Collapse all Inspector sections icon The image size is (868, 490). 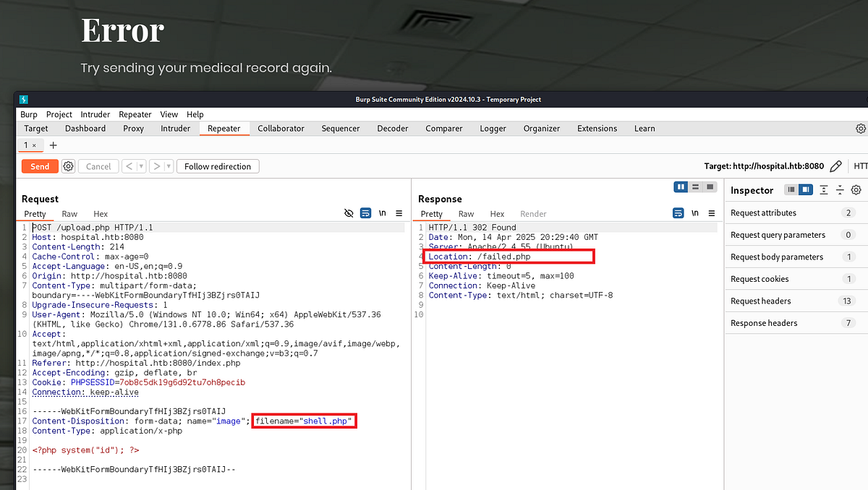(840, 190)
